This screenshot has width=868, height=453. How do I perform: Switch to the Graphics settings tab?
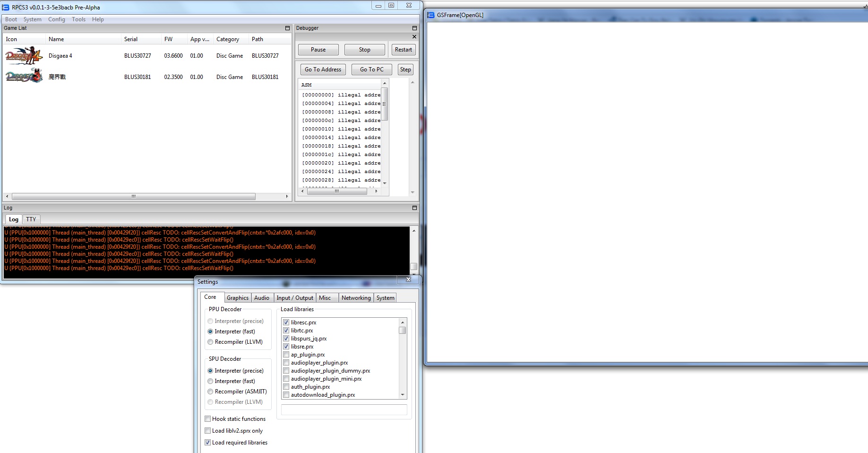point(237,298)
